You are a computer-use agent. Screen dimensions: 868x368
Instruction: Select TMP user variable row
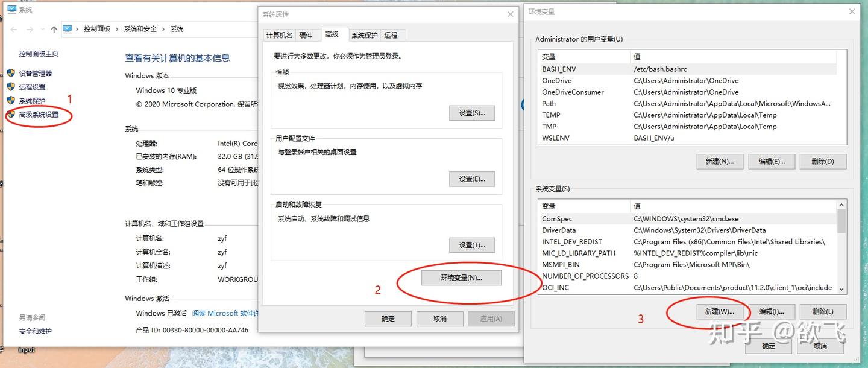pyautogui.click(x=687, y=127)
